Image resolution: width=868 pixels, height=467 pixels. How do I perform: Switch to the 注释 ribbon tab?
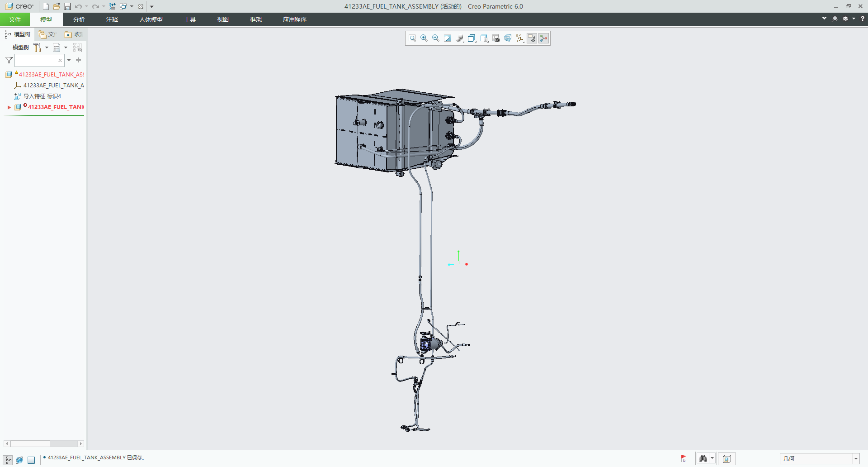coord(112,19)
